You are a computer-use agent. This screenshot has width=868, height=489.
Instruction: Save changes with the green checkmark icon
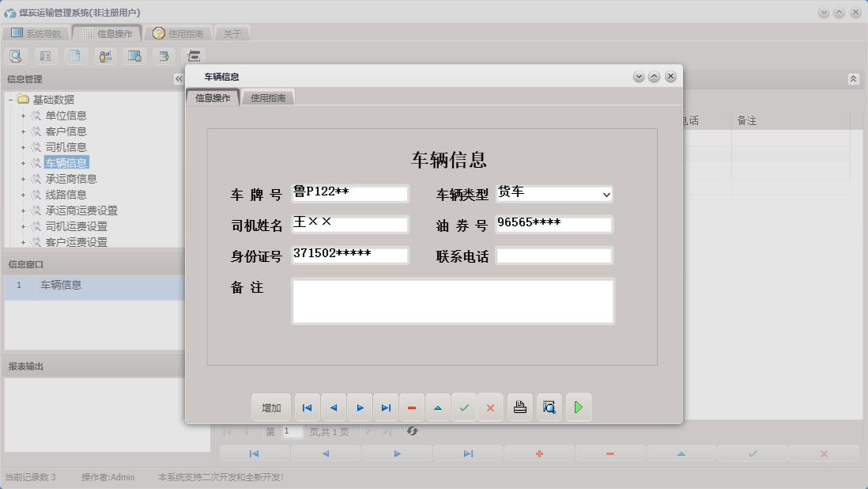click(x=464, y=407)
